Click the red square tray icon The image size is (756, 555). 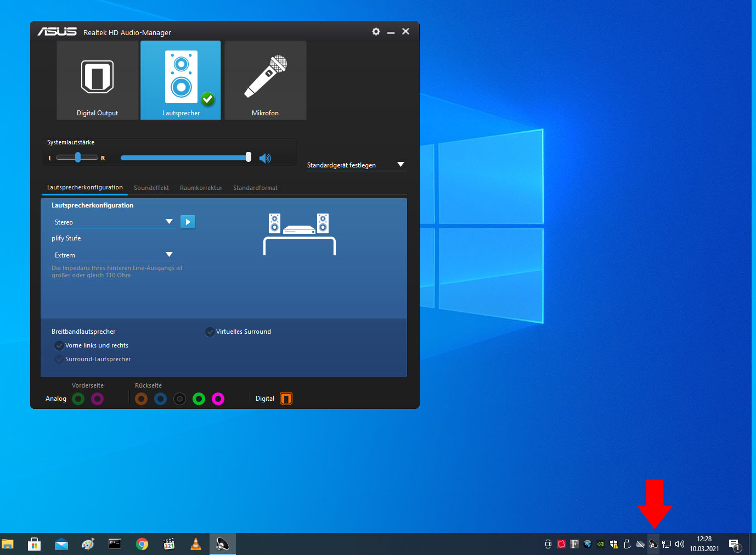[561, 544]
